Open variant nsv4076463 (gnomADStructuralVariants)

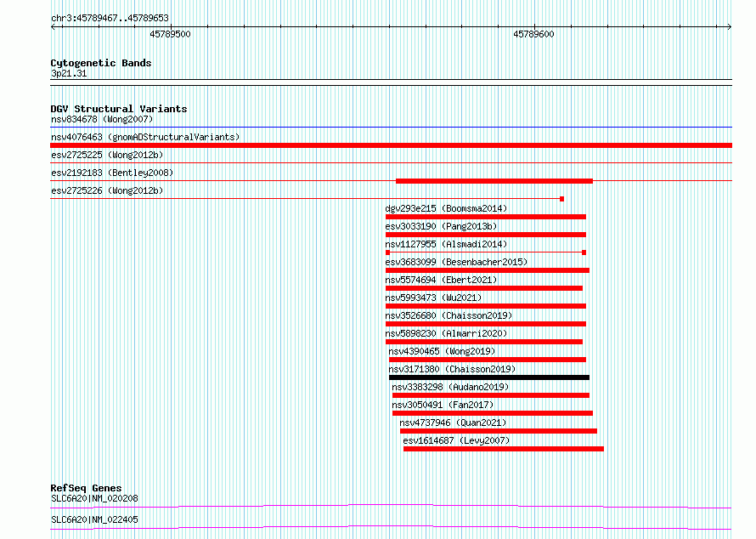[145, 137]
